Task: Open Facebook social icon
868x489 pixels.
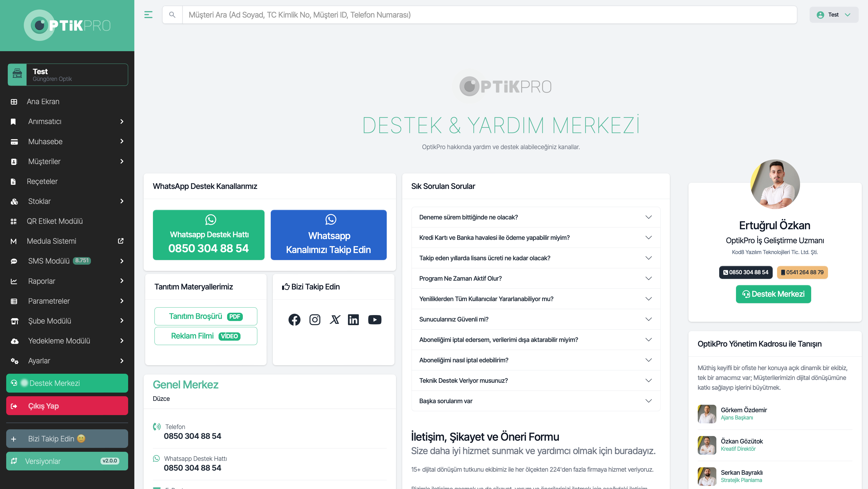Action: (294, 319)
